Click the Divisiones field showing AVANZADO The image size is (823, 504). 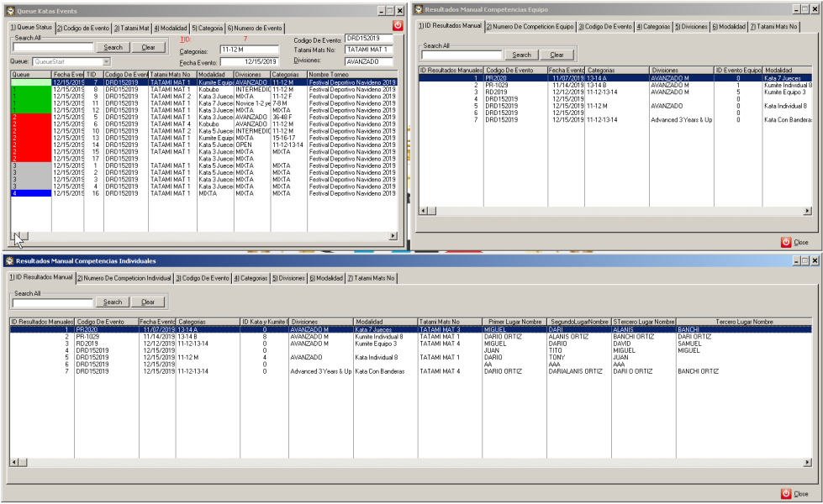(x=369, y=62)
